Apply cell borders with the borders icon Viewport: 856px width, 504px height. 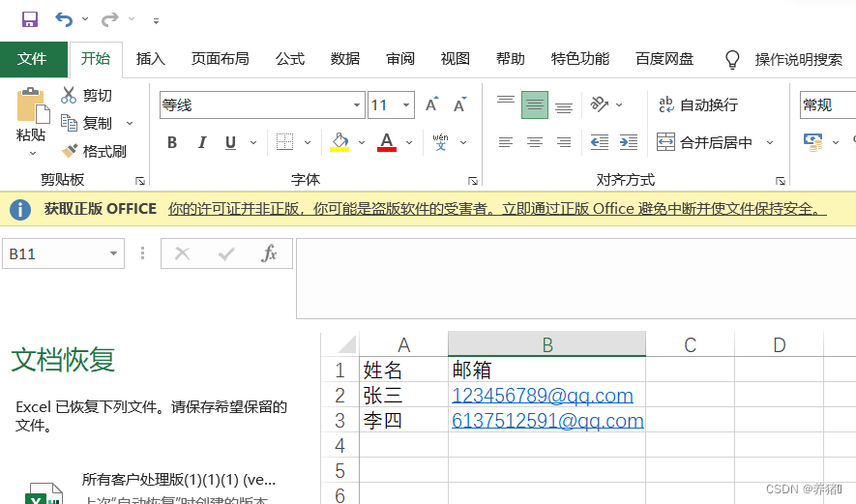point(284,142)
